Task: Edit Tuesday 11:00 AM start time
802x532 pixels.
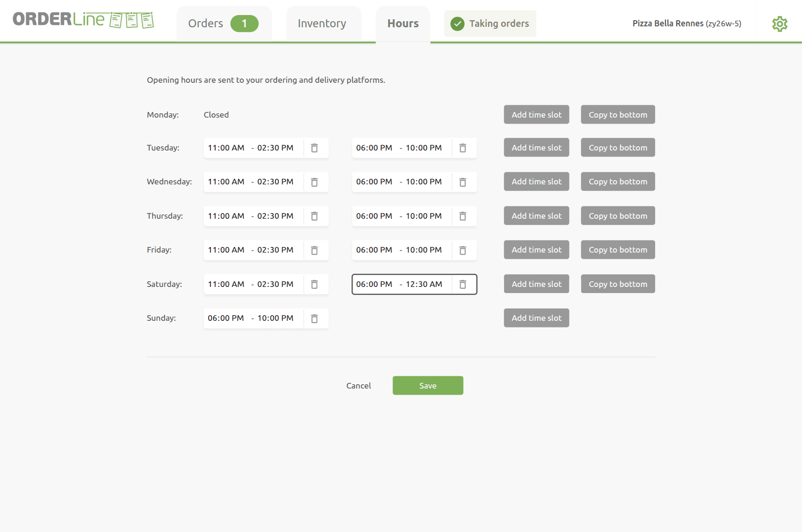Action: (226, 148)
